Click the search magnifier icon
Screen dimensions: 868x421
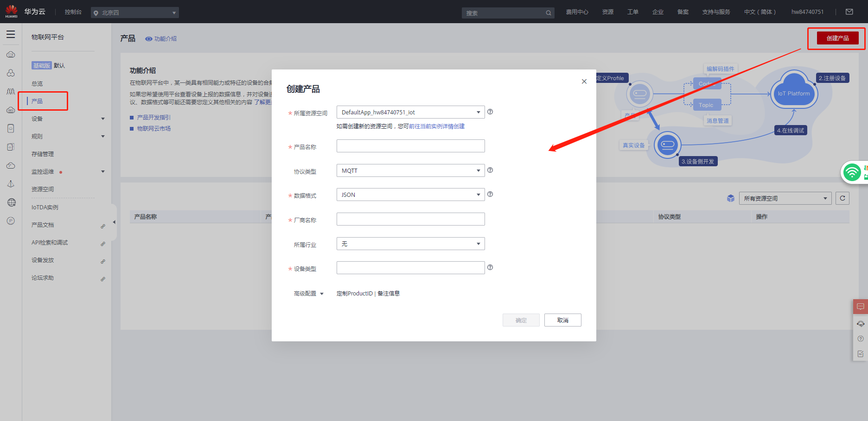[549, 13]
